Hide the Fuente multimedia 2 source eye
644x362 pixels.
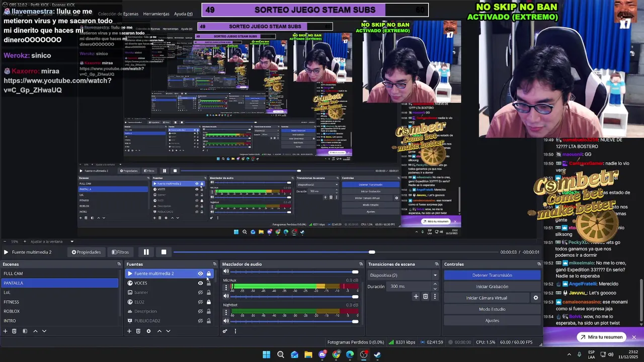coord(200,274)
